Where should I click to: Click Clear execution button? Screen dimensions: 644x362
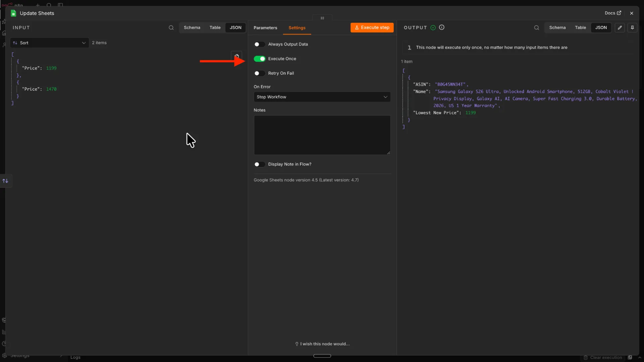603,358
